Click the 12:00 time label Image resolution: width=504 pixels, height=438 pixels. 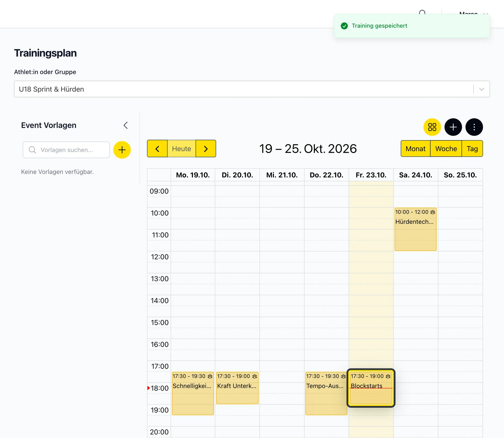160,257
